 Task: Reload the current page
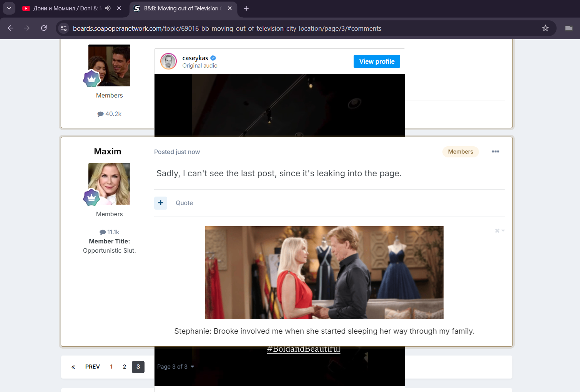[x=44, y=28]
